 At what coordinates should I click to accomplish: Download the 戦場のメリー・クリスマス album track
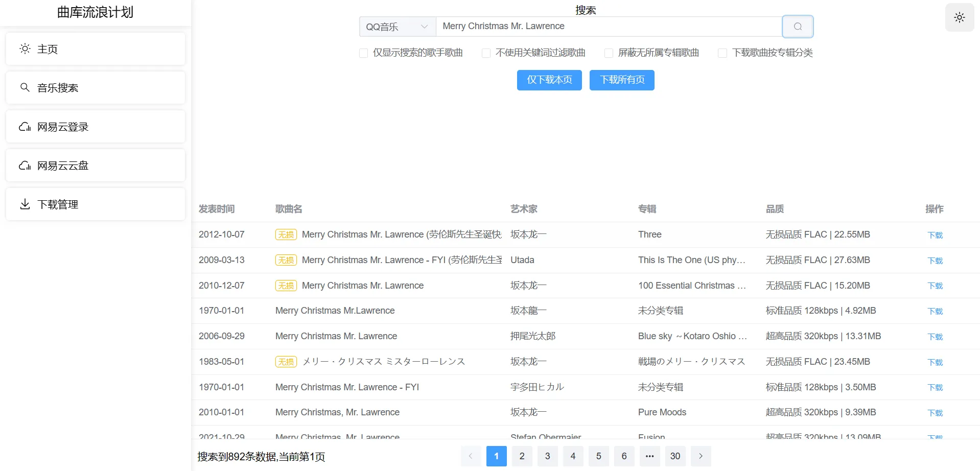point(935,362)
